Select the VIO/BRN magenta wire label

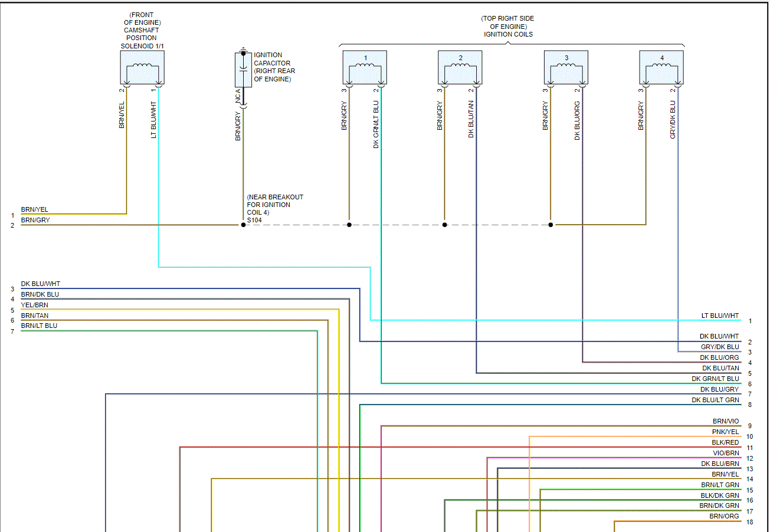(726, 453)
